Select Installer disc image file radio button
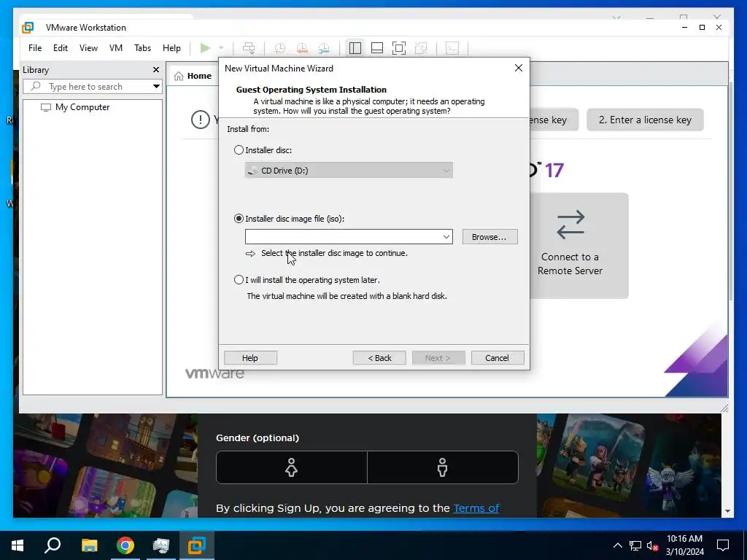 pos(239,219)
